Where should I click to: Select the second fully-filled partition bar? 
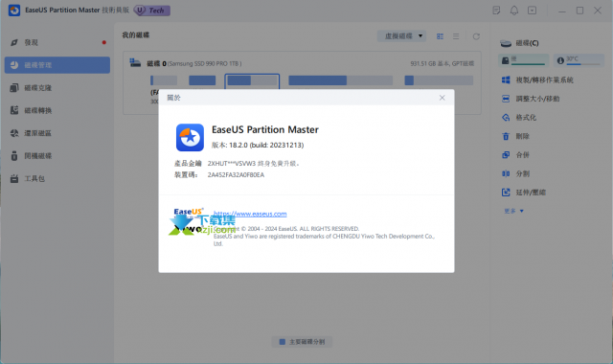tap(202, 80)
